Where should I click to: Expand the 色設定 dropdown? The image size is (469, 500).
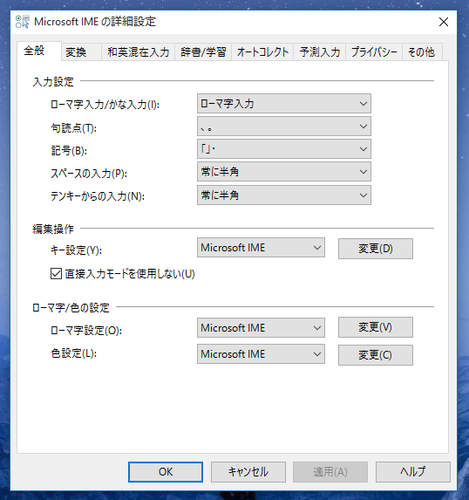(261, 354)
